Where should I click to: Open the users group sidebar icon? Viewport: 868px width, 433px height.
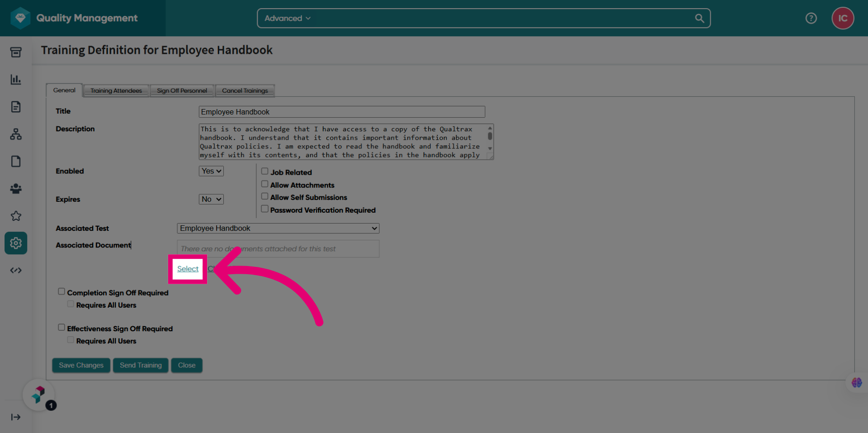click(x=16, y=189)
